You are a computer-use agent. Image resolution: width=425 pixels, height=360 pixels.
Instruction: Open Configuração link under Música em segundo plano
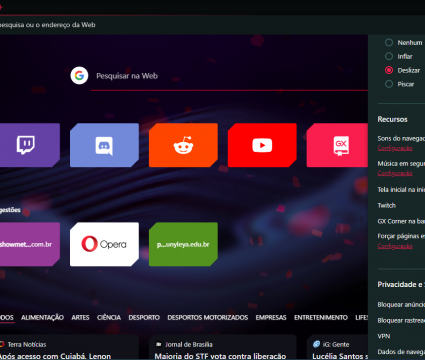pos(395,173)
